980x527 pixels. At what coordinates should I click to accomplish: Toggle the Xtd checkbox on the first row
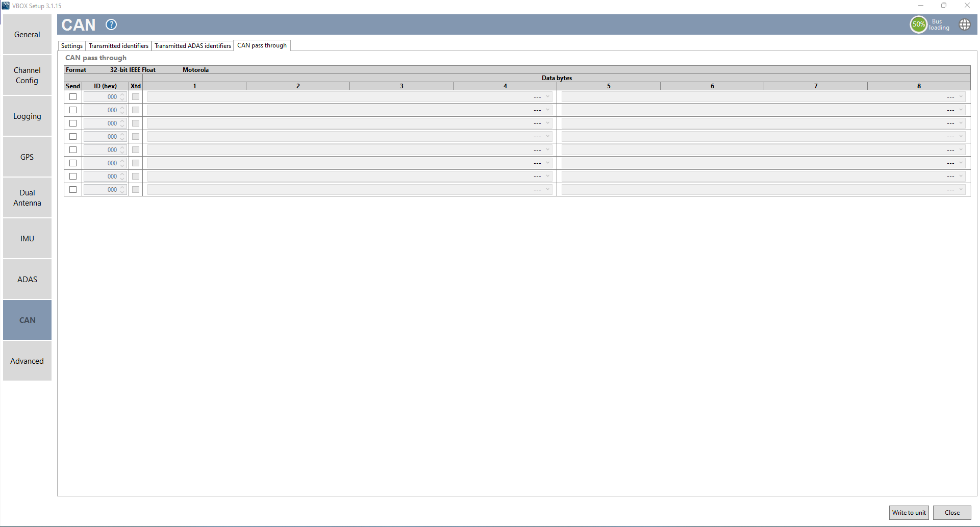(135, 96)
